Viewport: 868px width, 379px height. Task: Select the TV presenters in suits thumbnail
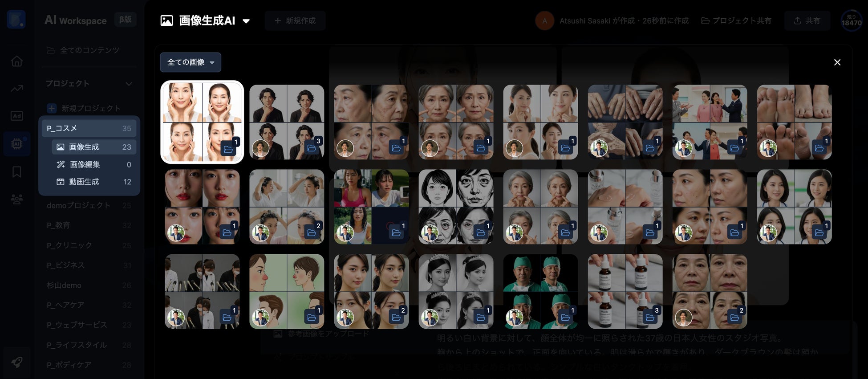pos(710,122)
